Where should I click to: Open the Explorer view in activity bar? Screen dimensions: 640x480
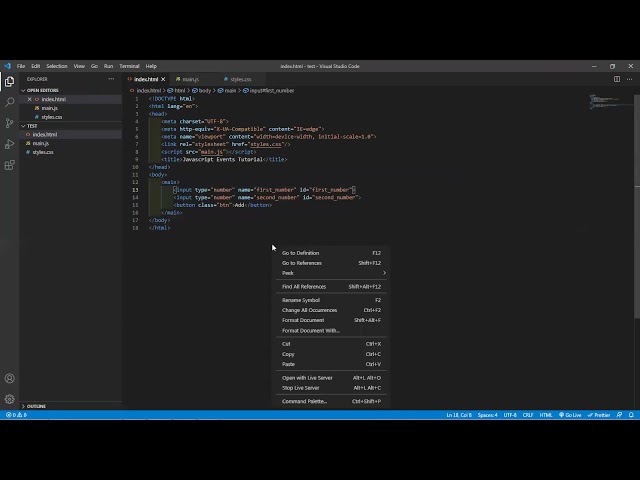(9, 82)
